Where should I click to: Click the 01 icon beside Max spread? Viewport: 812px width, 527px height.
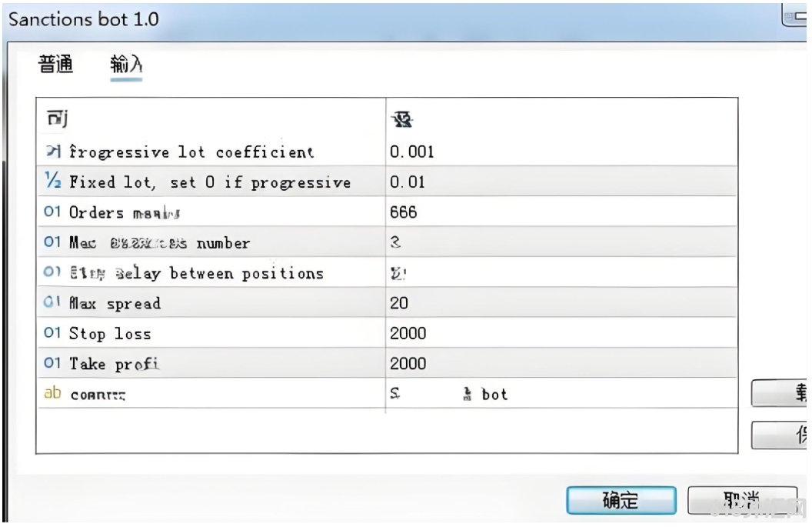point(52,302)
